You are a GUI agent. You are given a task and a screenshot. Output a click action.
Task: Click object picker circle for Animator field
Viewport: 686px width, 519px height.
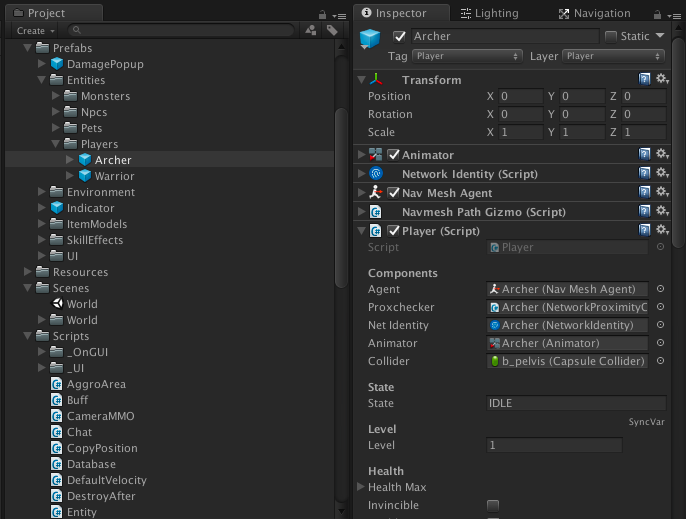(661, 343)
